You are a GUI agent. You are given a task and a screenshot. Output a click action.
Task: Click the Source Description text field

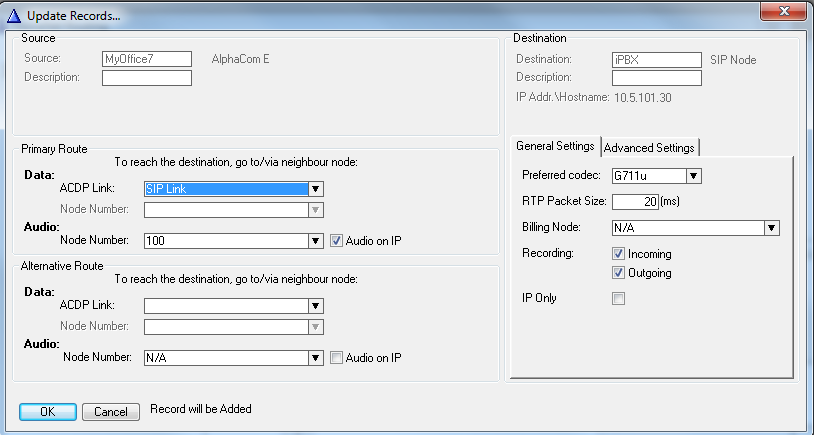point(146,78)
